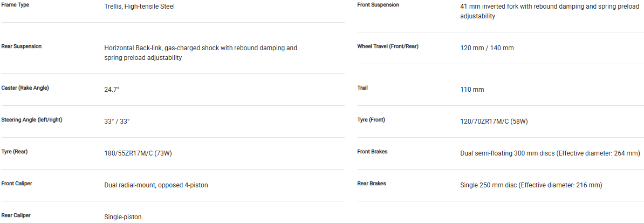This screenshot has width=644, height=223.
Task: Click the Wheel Travel (Front/Rear) label
Action: pyautogui.click(x=388, y=46)
